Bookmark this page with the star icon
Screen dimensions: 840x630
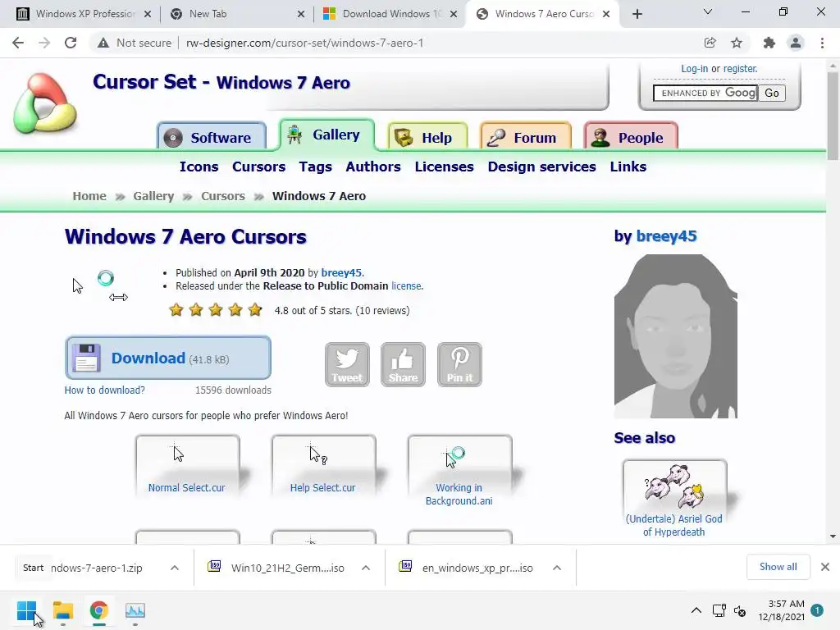tap(737, 43)
